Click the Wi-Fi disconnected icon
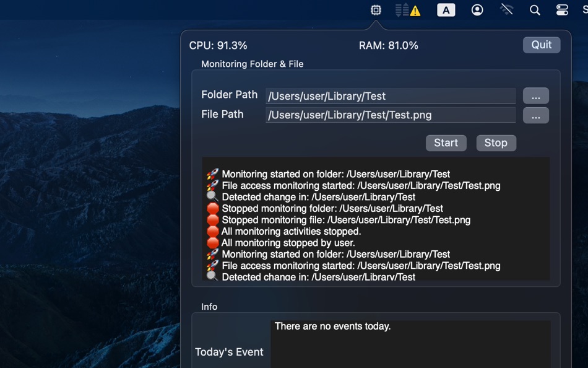Viewport: 588px width, 368px height. [506, 10]
